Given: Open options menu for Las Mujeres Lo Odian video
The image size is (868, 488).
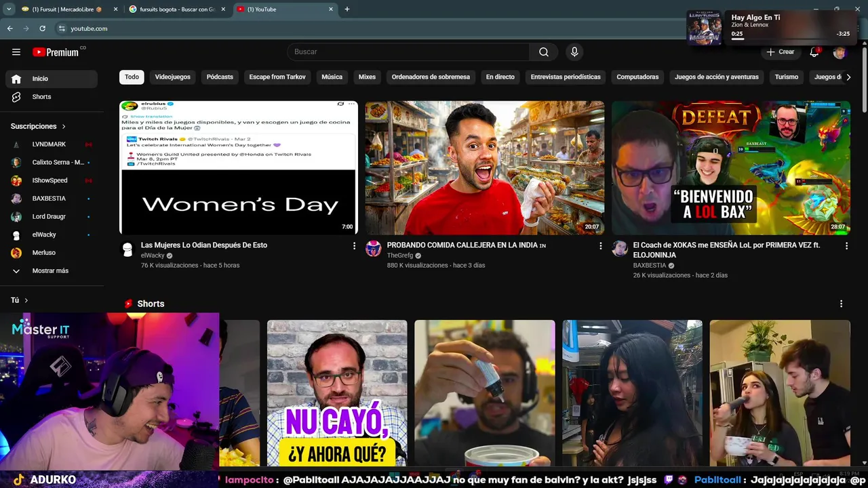Looking at the screenshot, I should click(354, 246).
